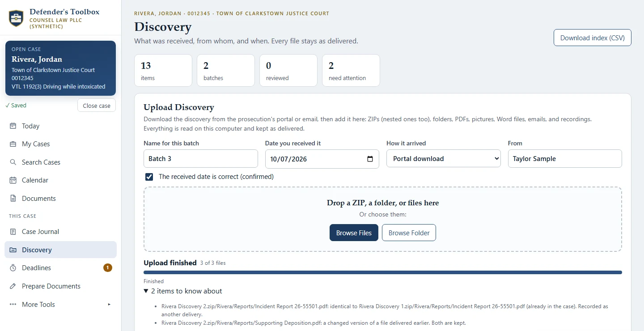The image size is (644, 331).
Task: Click the '0 reviewed' stat card
Action: coord(288,71)
